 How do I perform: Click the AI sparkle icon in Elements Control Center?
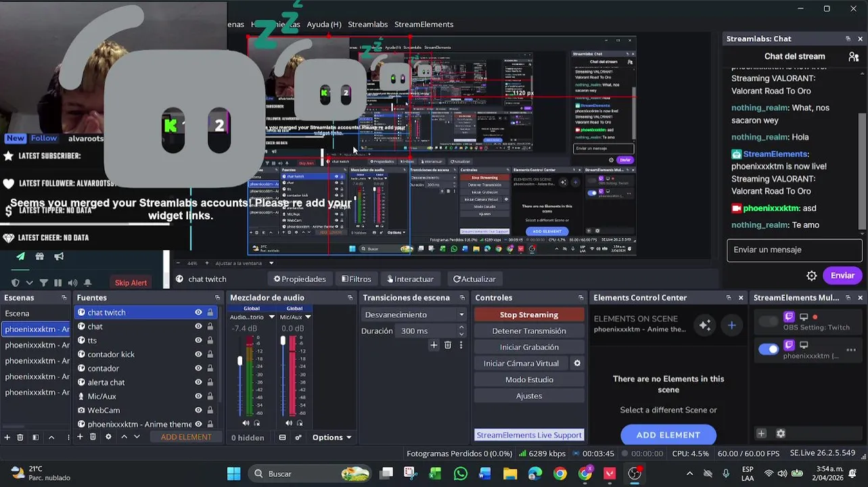705,325
